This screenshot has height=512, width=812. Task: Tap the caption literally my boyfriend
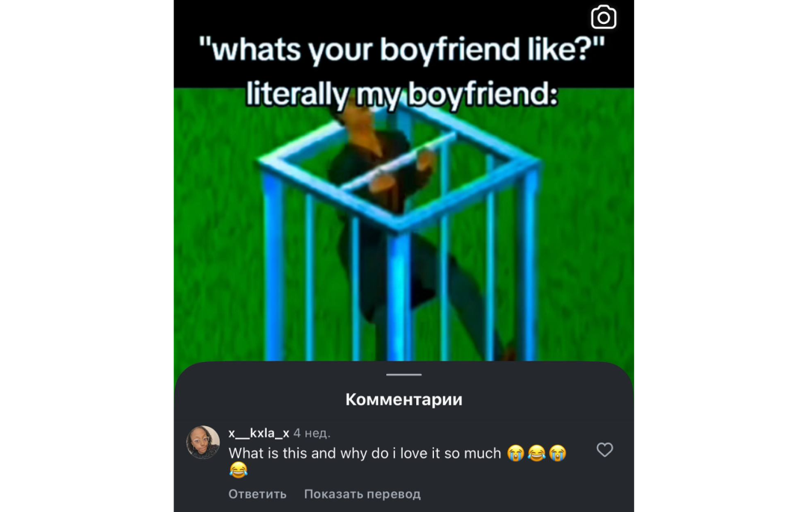click(402, 95)
